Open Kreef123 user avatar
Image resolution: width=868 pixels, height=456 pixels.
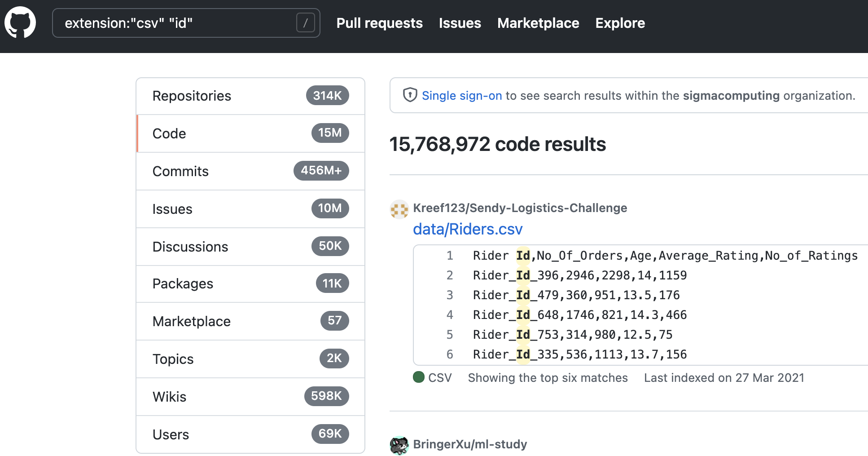pyautogui.click(x=399, y=209)
